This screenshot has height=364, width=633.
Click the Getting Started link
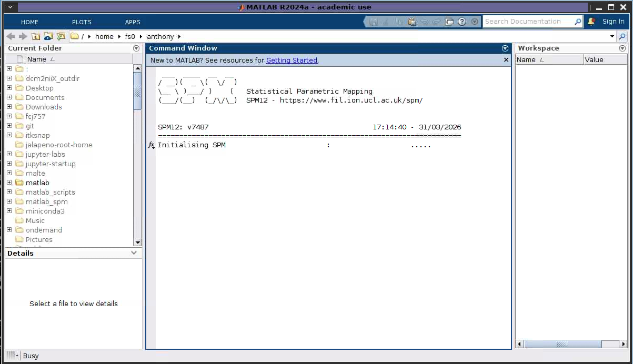292,60
